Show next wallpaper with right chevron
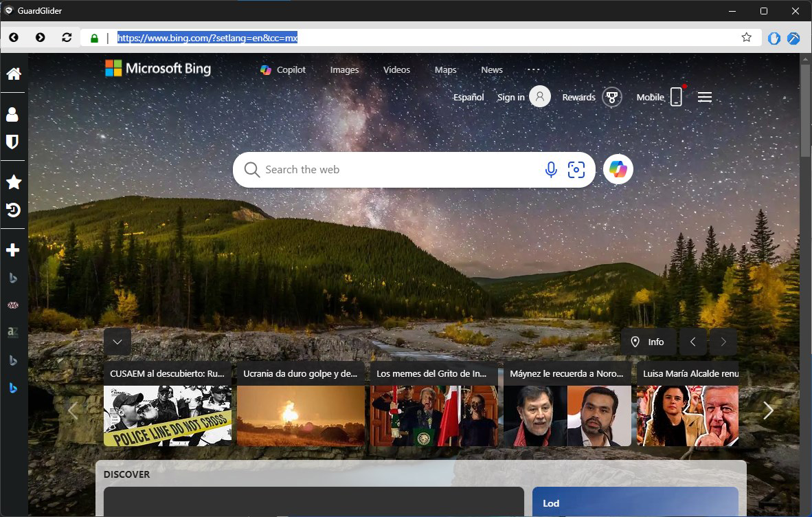Viewport: 812px width, 517px height. click(x=723, y=342)
